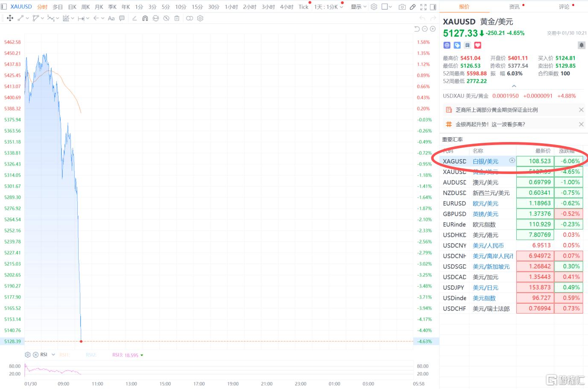Toggle the red heart favorite icon
Screen dimensions: 588x389
coord(478,45)
